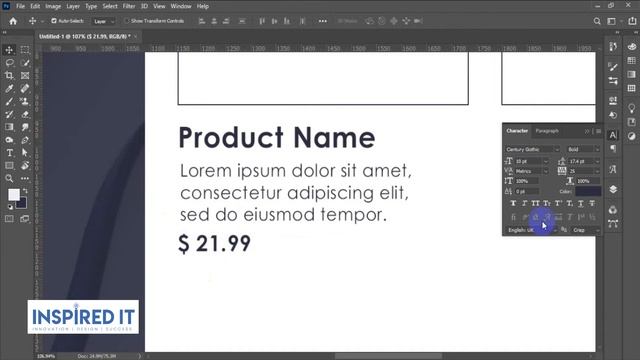
Task: Open the Filter menu
Action: click(x=129, y=6)
